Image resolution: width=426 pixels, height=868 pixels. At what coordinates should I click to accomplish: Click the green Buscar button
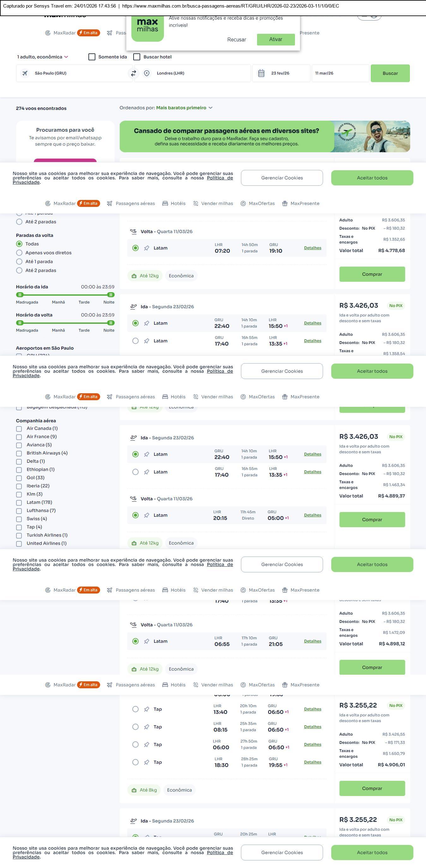[x=390, y=73]
